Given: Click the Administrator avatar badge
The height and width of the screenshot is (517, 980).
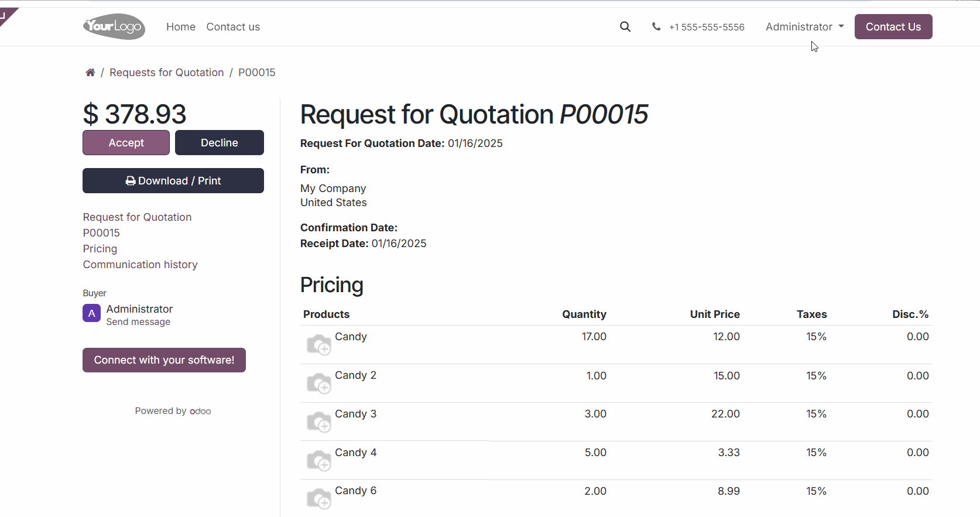Looking at the screenshot, I should (x=91, y=313).
